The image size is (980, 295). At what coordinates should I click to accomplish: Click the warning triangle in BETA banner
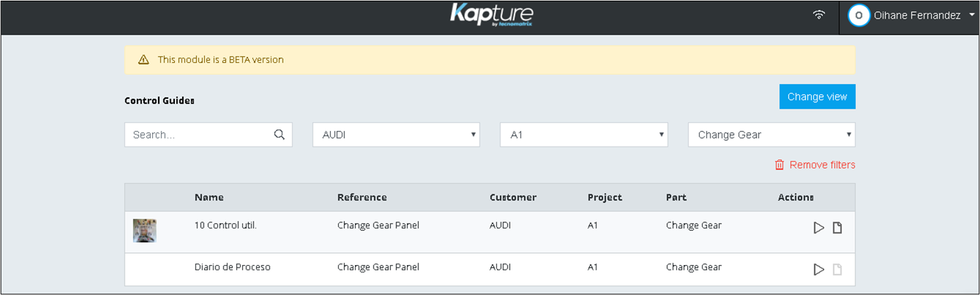pos(143,60)
